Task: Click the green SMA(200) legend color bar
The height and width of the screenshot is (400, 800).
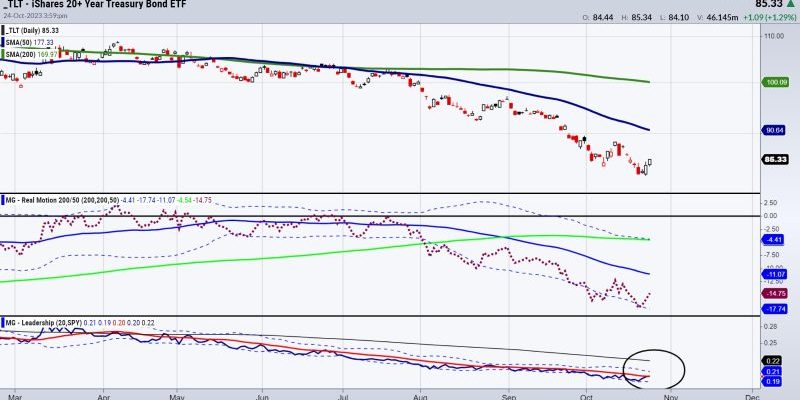Action: [4, 54]
